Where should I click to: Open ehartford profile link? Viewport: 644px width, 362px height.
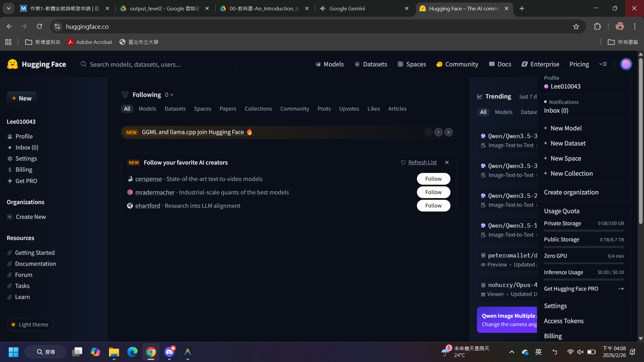(148, 205)
